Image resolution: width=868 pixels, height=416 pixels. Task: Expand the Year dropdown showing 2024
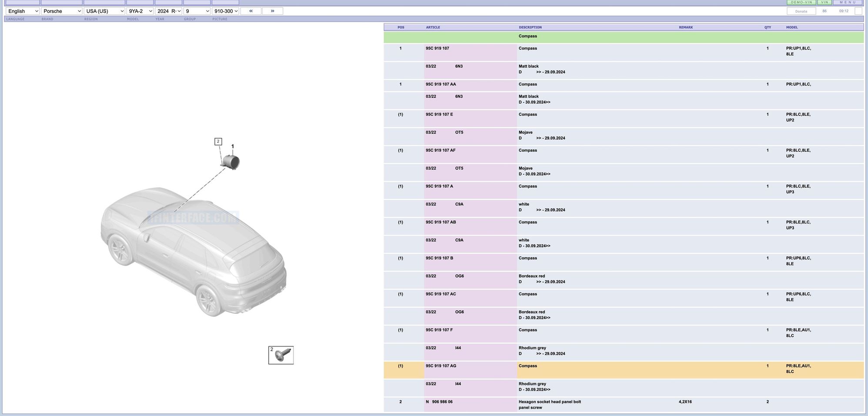click(168, 11)
